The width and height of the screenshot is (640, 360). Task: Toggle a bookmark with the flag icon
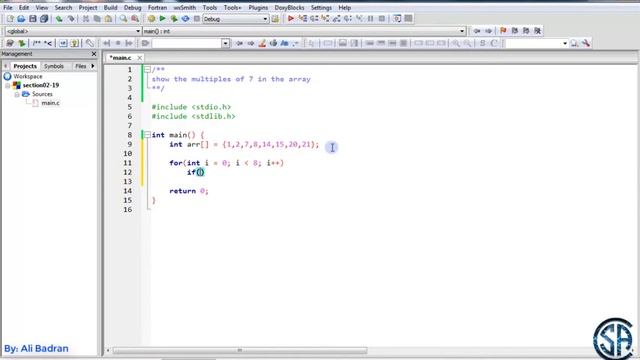pos(503,31)
